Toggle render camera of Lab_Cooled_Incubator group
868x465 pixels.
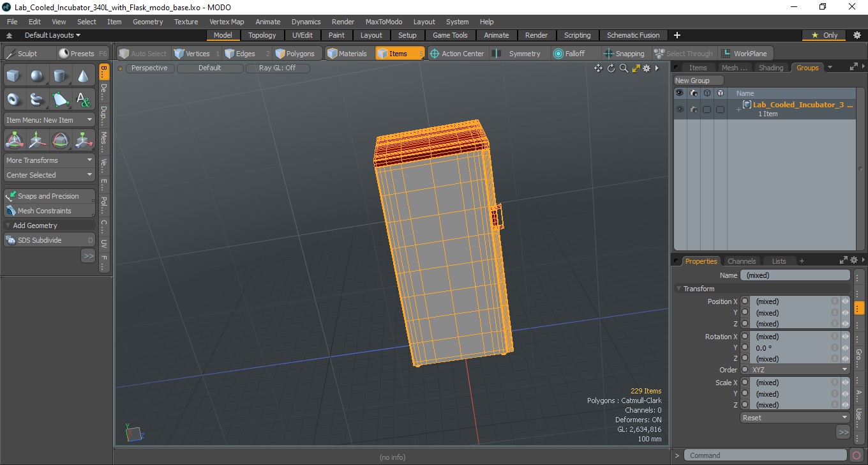[x=693, y=109]
